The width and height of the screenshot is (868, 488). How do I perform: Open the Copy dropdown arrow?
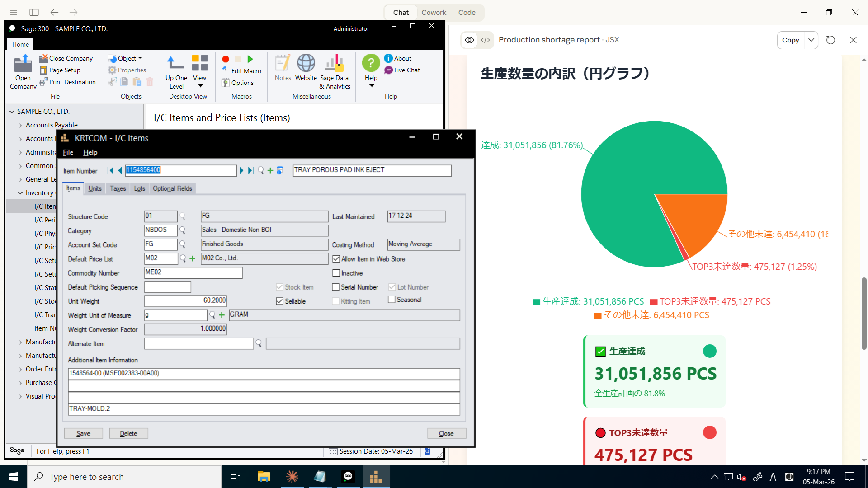pyautogui.click(x=811, y=40)
